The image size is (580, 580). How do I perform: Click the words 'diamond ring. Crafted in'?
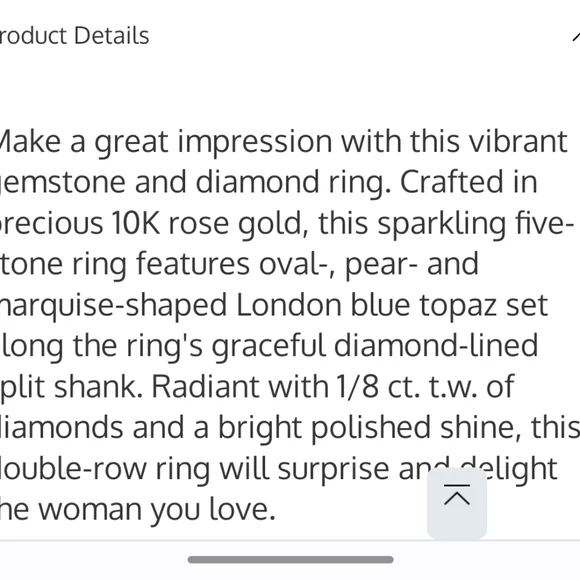(366, 183)
